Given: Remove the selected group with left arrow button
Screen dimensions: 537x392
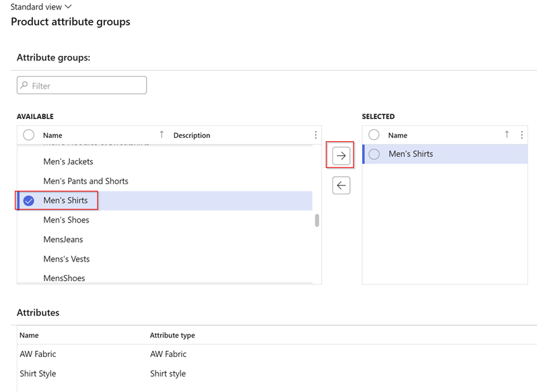Looking at the screenshot, I should [x=341, y=186].
